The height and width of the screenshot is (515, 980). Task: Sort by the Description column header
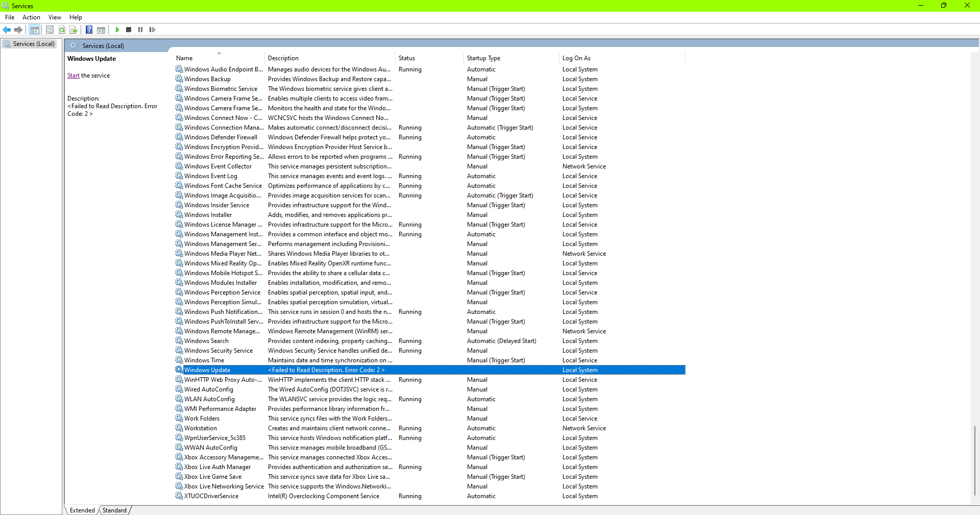coord(330,58)
